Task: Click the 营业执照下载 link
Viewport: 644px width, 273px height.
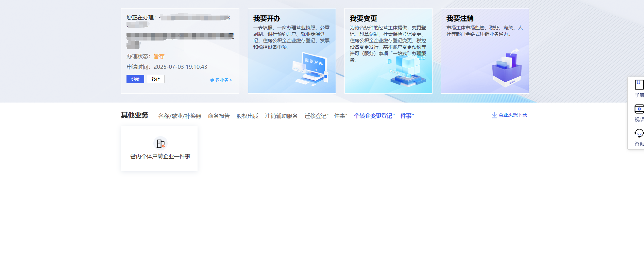Action: point(513,115)
